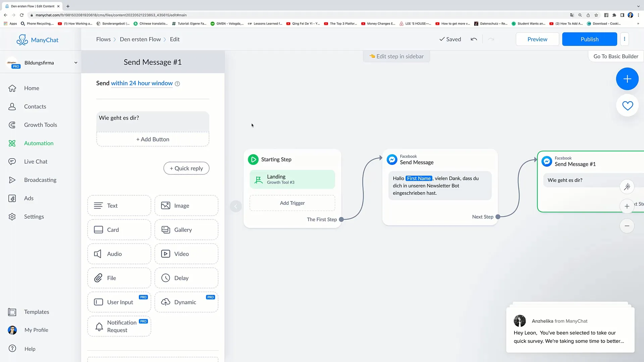This screenshot has width=644, height=362.
Task: Click the undo arrow icon
Action: [x=474, y=39]
